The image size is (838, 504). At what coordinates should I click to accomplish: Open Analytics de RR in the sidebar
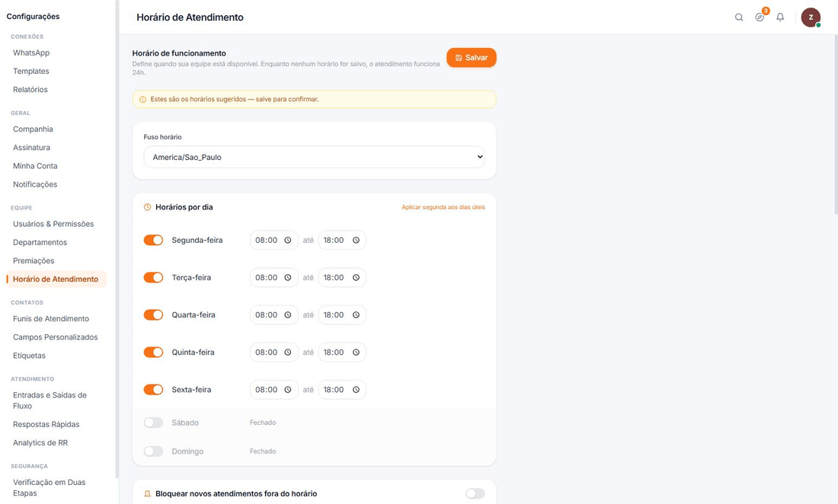pos(40,442)
